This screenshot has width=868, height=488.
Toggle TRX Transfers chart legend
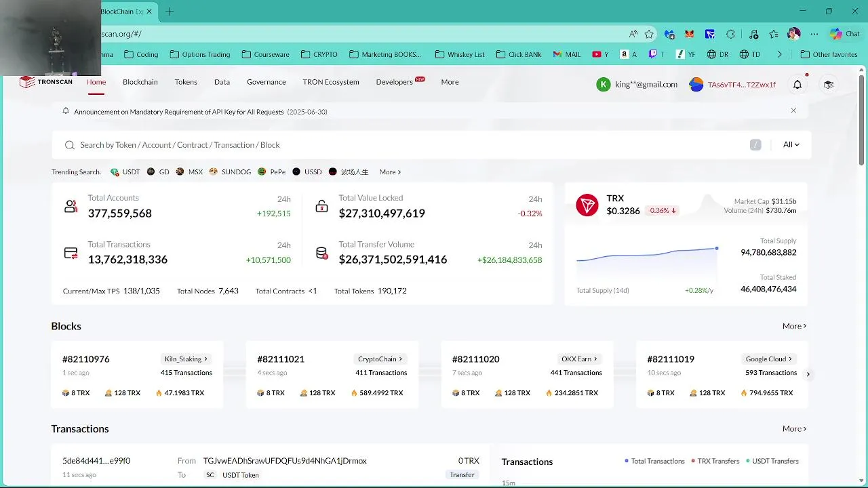(715, 461)
